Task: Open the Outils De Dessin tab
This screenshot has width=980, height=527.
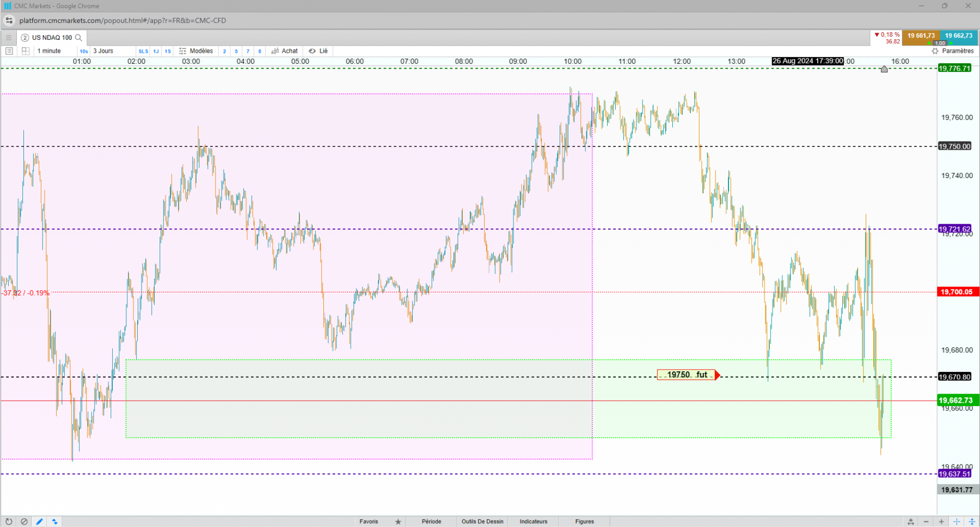Action: [482, 522]
